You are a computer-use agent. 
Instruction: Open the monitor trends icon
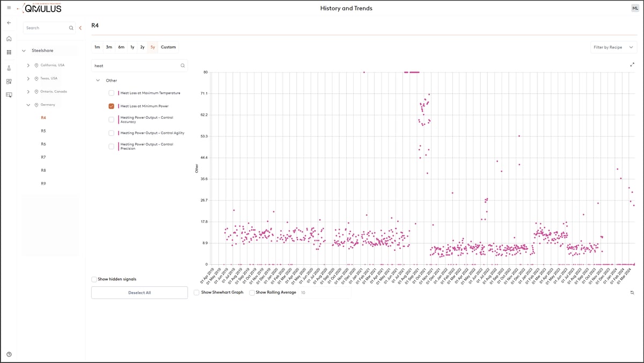pos(9,95)
